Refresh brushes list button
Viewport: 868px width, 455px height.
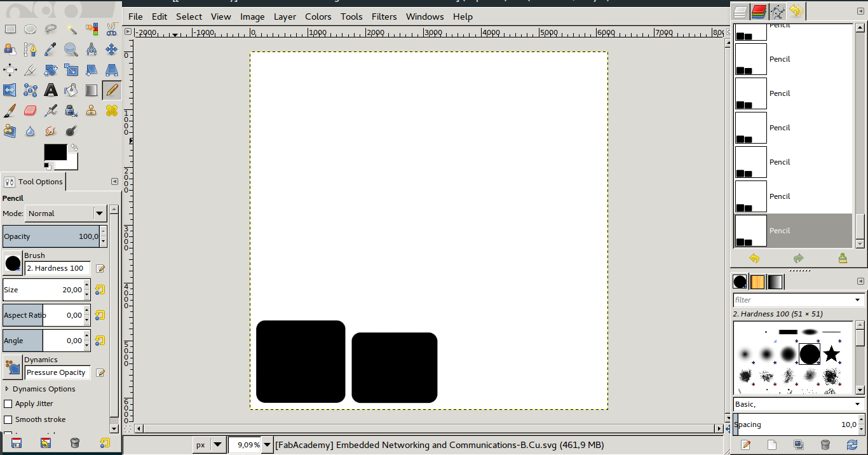pyautogui.click(x=852, y=445)
